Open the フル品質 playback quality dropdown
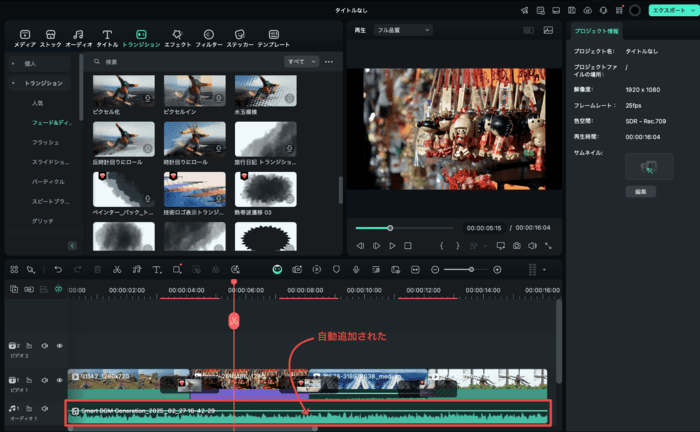This screenshot has height=432, width=700. 401,30
